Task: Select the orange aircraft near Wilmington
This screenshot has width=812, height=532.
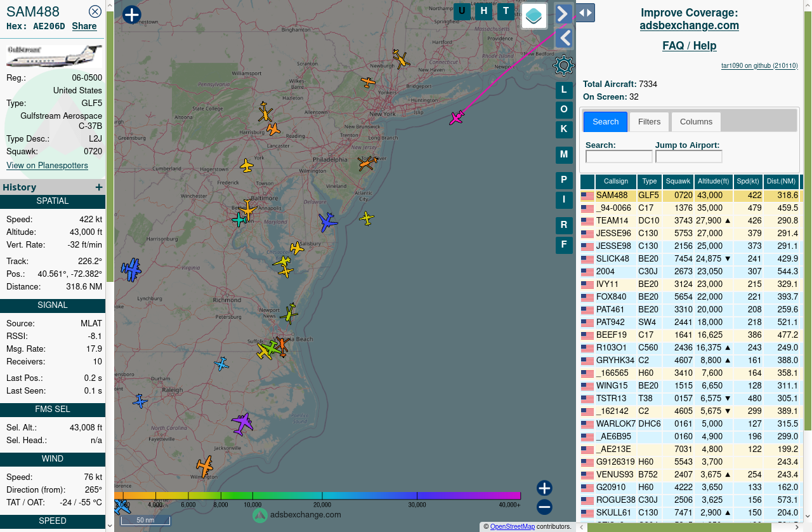Action: pyautogui.click(x=204, y=465)
